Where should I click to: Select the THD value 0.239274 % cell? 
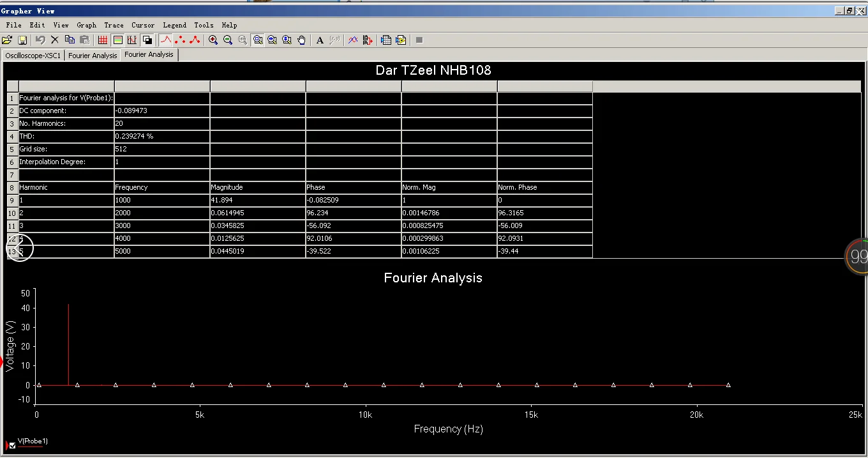(162, 136)
